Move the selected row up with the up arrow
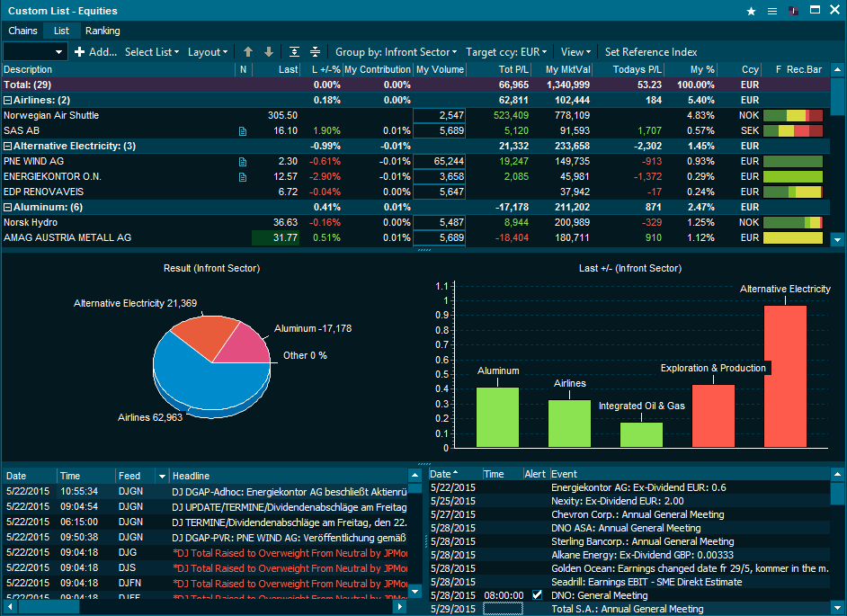Viewport: 847px width, 616px height. coord(248,52)
